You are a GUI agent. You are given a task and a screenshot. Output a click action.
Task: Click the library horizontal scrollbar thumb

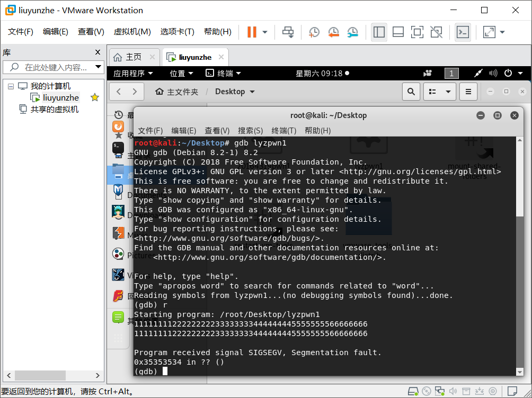40,375
